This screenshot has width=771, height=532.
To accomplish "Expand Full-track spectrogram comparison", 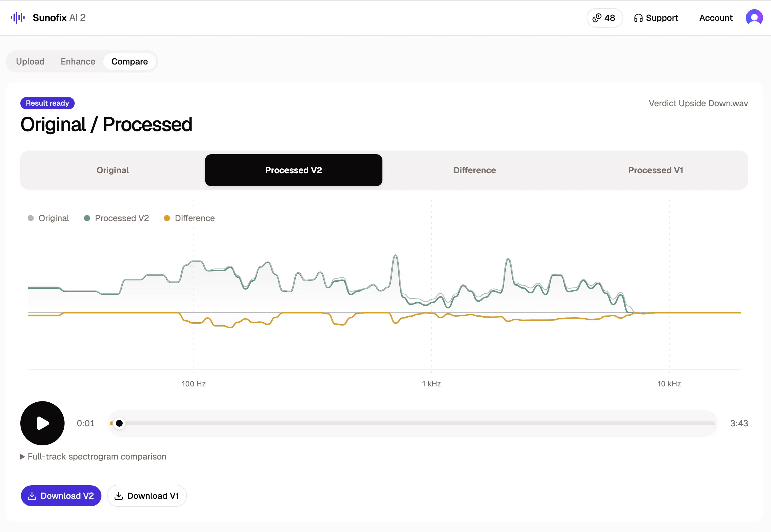I will pyautogui.click(x=93, y=456).
